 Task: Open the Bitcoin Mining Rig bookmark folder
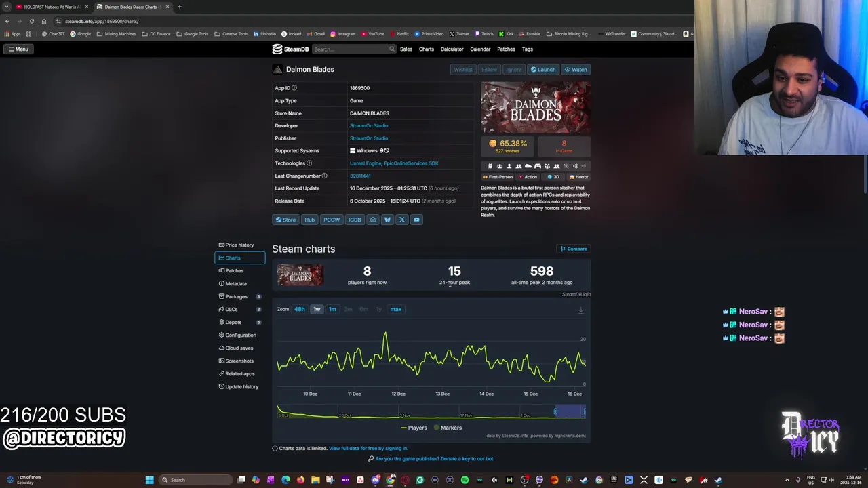coord(569,33)
